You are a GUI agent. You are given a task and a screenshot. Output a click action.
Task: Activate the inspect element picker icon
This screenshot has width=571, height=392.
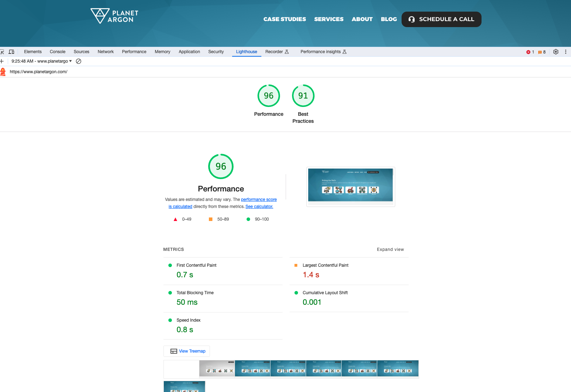click(x=2, y=52)
